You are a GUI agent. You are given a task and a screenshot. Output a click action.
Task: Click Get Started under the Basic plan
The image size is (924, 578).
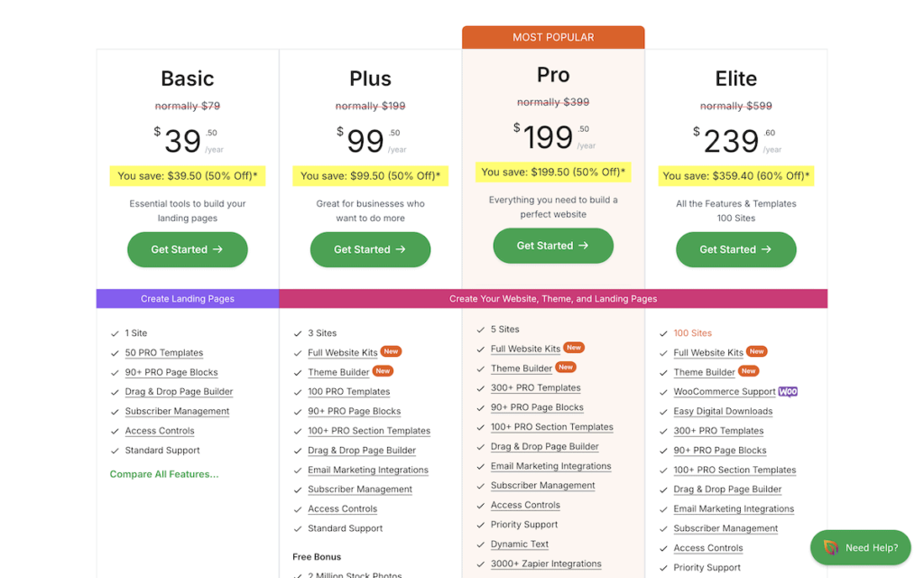(x=187, y=249)
